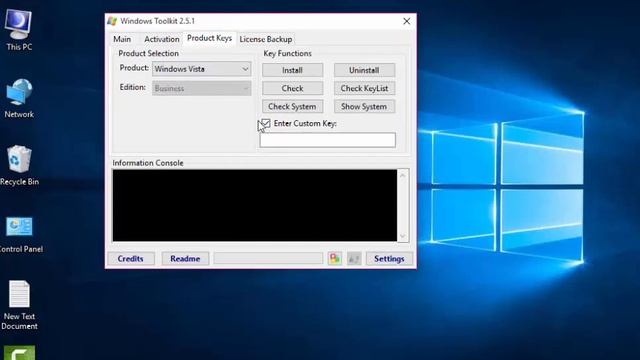Click the Check button
This screenshot has height=360, width=640.
click(292, 88)
